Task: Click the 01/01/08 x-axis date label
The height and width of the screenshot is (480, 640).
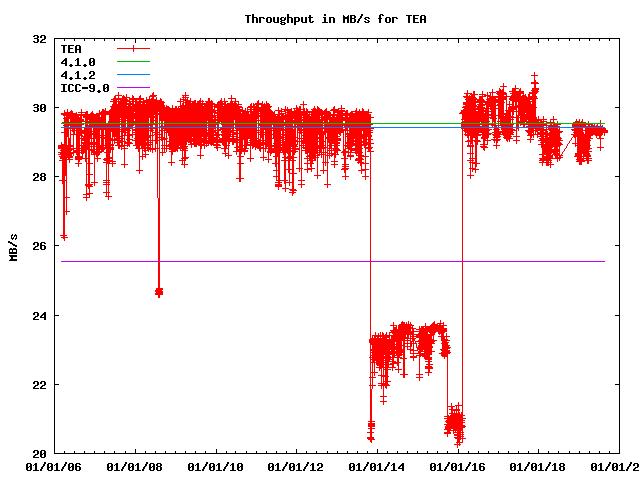Action: [134, 467]
